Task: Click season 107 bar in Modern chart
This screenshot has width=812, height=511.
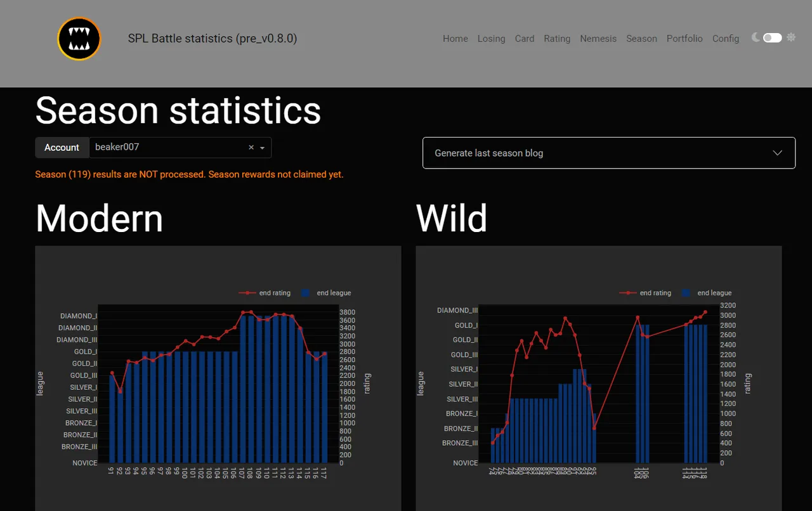Action: coord(243,389)
